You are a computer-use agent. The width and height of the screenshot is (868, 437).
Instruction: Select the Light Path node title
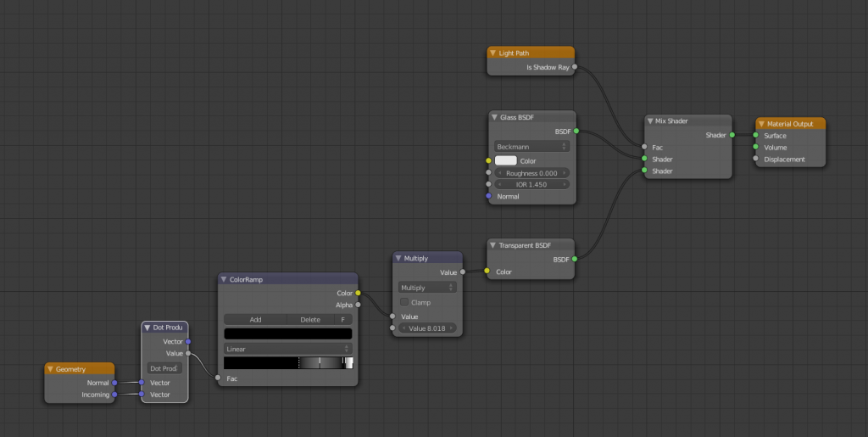[x=515, y=53]
